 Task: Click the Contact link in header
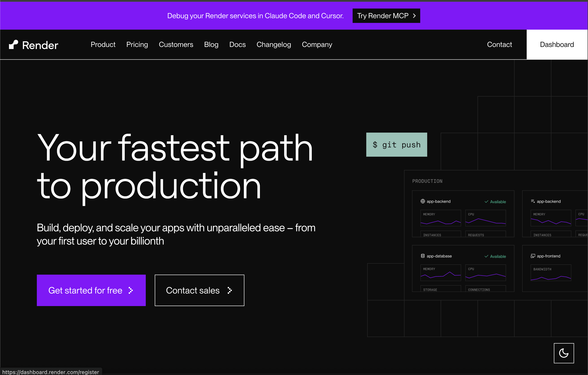499,44
